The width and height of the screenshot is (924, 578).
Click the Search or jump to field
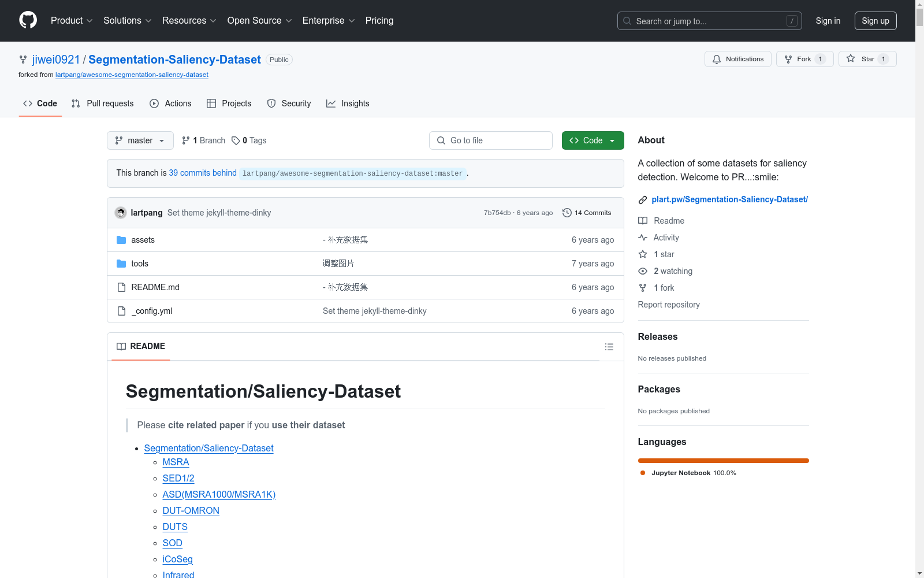pos(710,21)
